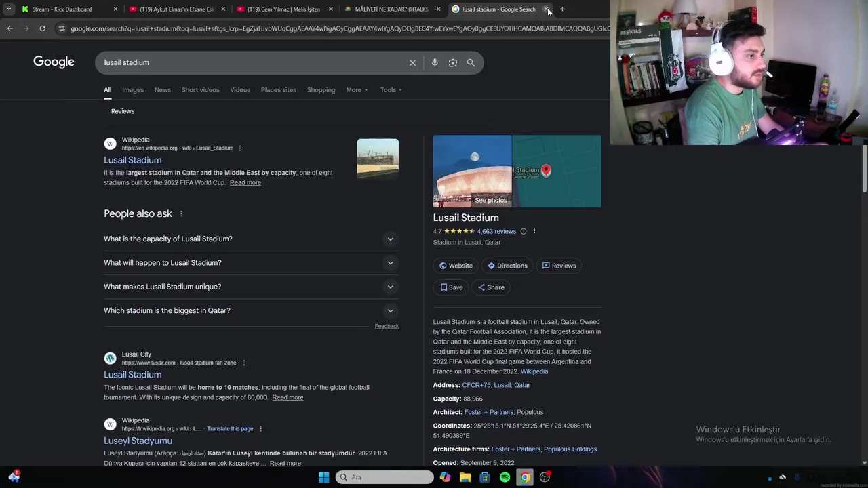
Task: Open Wikipedia result three-dot menu
Action: tap(240, 148)
